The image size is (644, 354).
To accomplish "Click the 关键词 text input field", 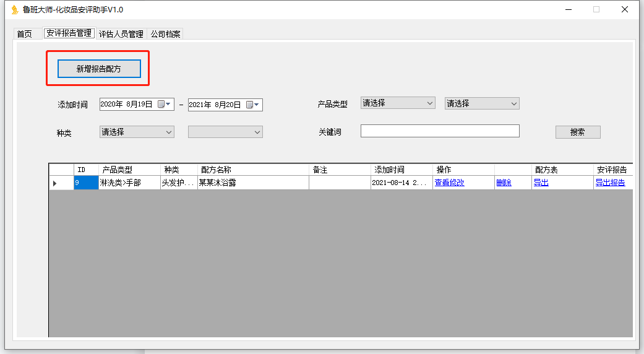I will [440, 131].
